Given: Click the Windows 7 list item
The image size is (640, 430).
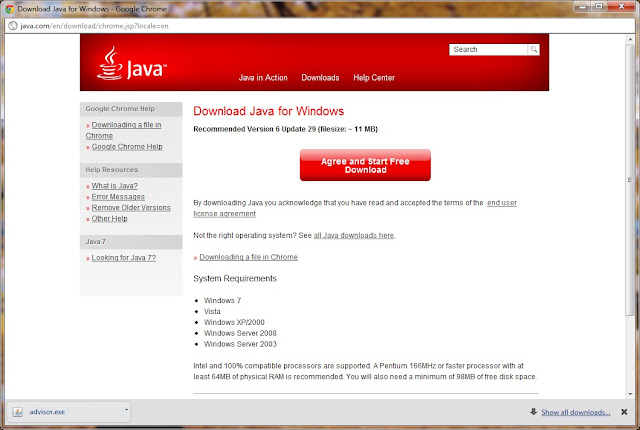Looking at the screenshot, I should (x=222, y=300).
